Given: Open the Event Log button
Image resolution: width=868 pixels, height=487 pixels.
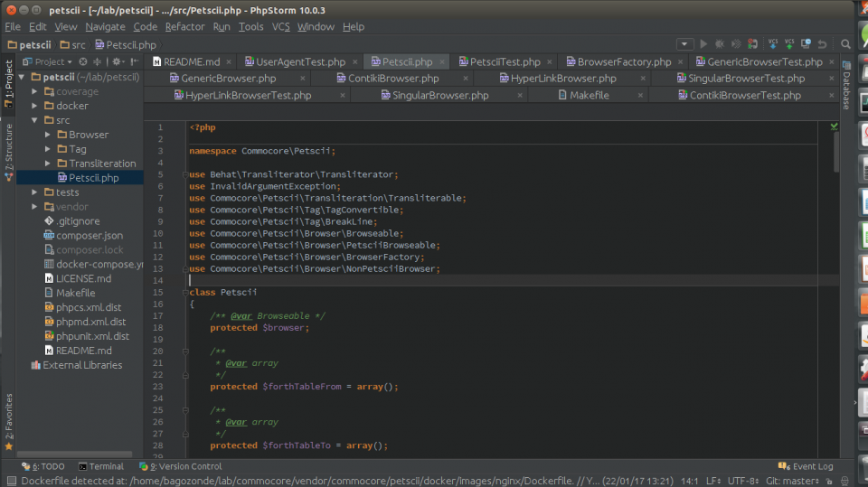Looking at the screenshot, I should pyautogui.click(x=807, y=466).
